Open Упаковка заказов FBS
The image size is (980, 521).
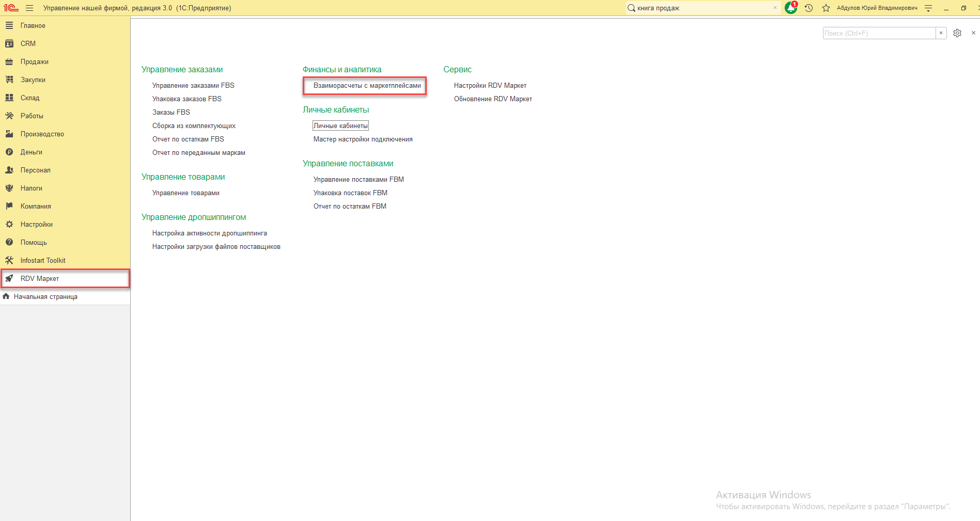pyautogui.click(x=187, y=99)
